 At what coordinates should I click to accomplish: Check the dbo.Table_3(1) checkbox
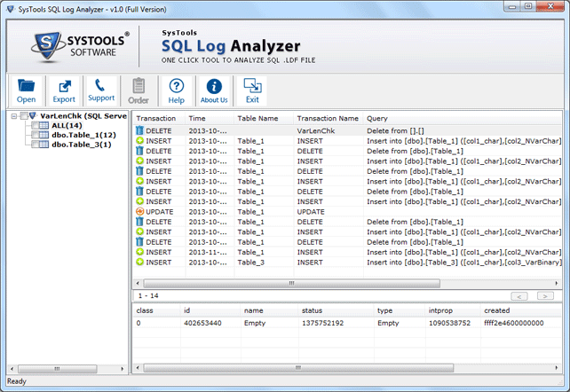pos(35,145)
